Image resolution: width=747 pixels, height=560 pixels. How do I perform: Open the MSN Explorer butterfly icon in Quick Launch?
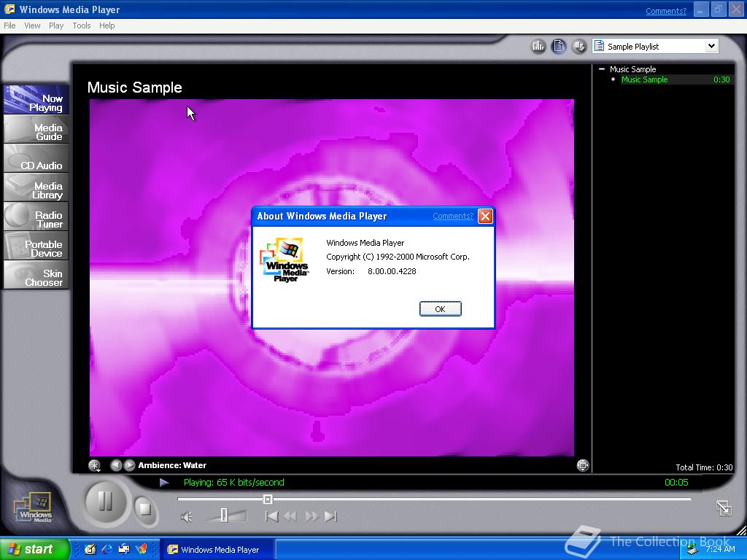pos(142,550)
